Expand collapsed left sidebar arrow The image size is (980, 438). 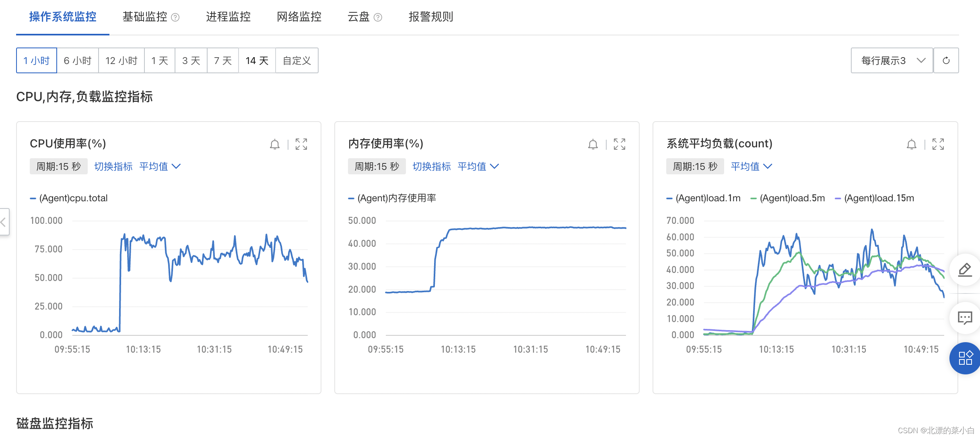[4, 222]
